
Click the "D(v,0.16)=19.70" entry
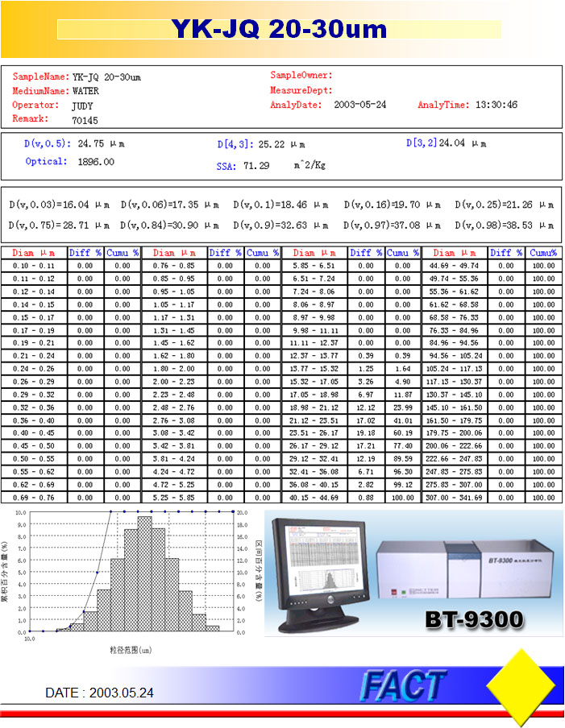click(x=393, y=205)
